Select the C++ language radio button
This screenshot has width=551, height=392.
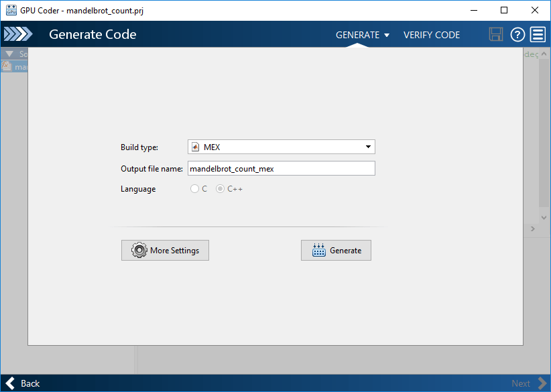(x=220, y=188)
